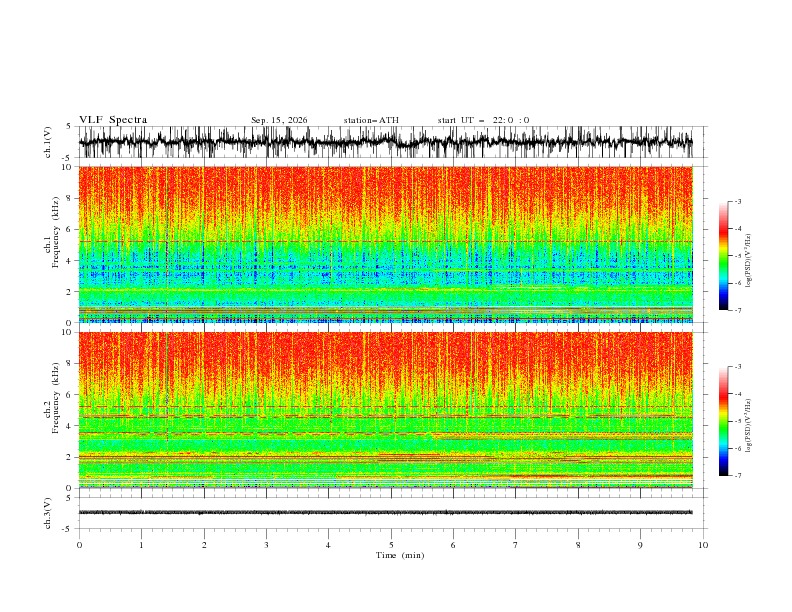Click the station=ATH label
The image size is (792, 612).
371,120
